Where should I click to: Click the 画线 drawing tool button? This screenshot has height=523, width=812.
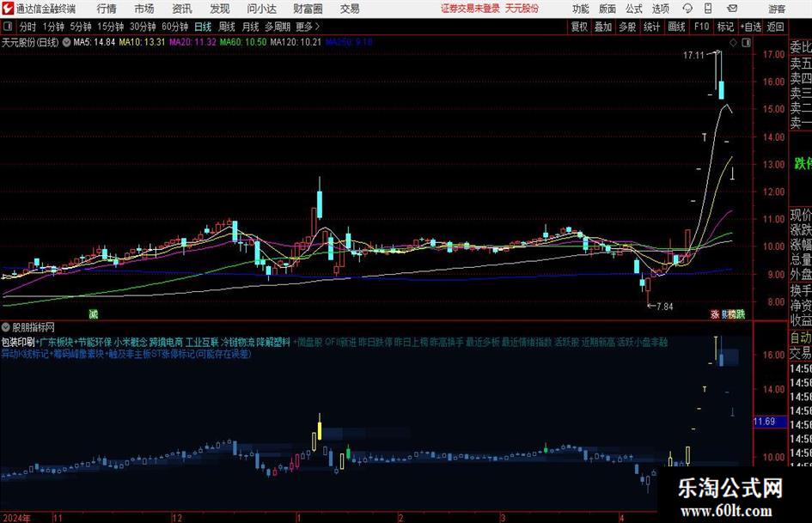click(676, 27)
